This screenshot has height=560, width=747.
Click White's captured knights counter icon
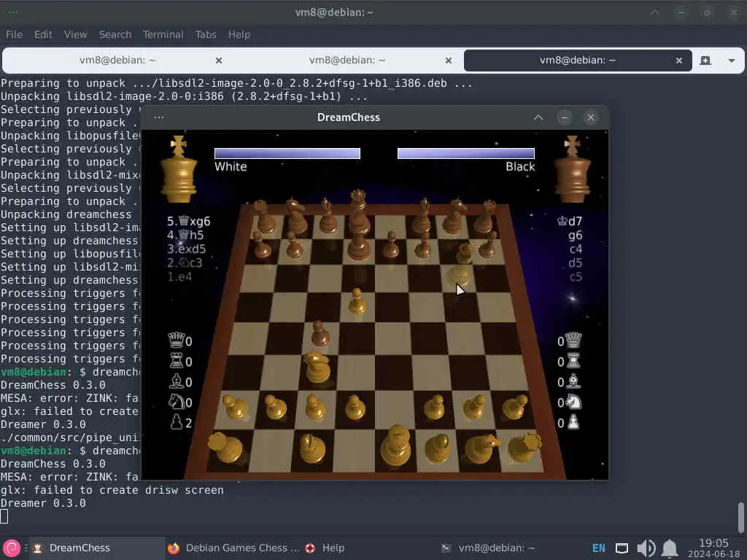click(x=177, y=402)
